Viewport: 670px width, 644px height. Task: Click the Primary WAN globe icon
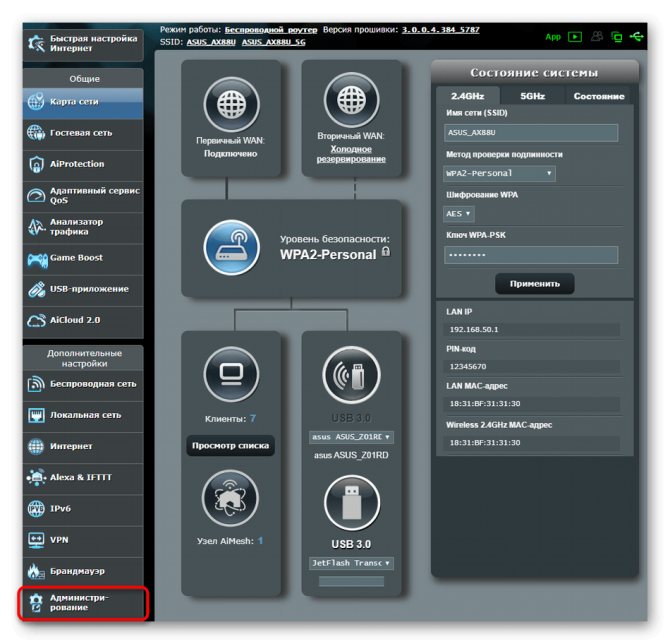pos(231,104)
